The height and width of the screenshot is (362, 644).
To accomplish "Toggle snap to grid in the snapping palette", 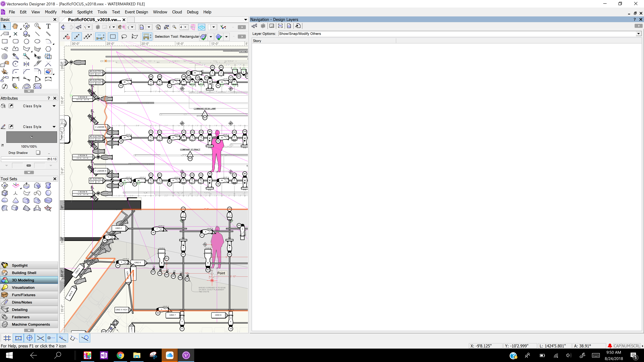I will (x=7, y=338).
